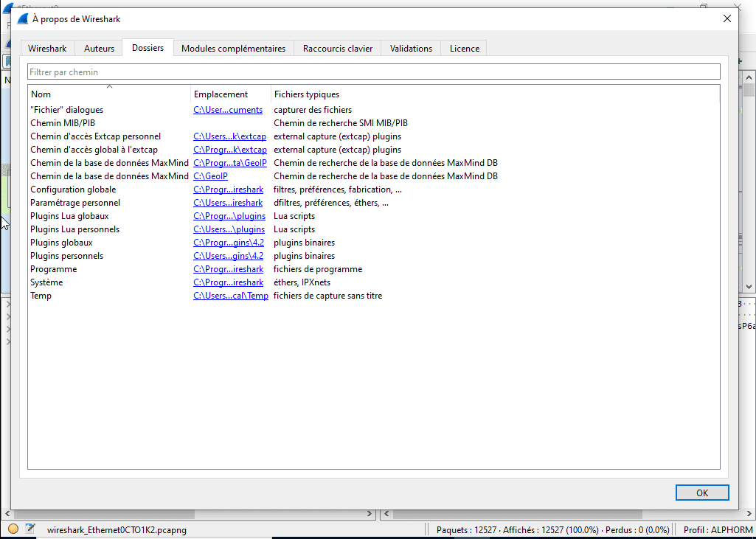Select the "Configuration globale" name cell
Image resolution: width=756 pixels, height=539 pixels.
73,189
